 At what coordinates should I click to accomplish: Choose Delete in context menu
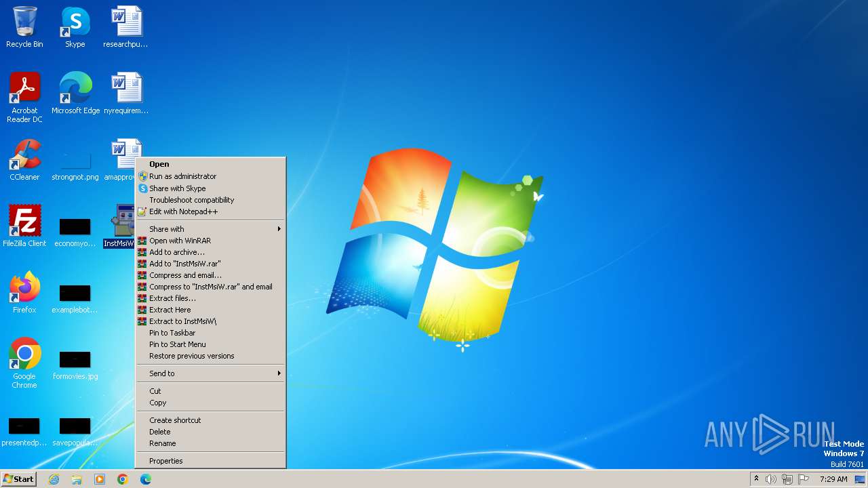211,432
